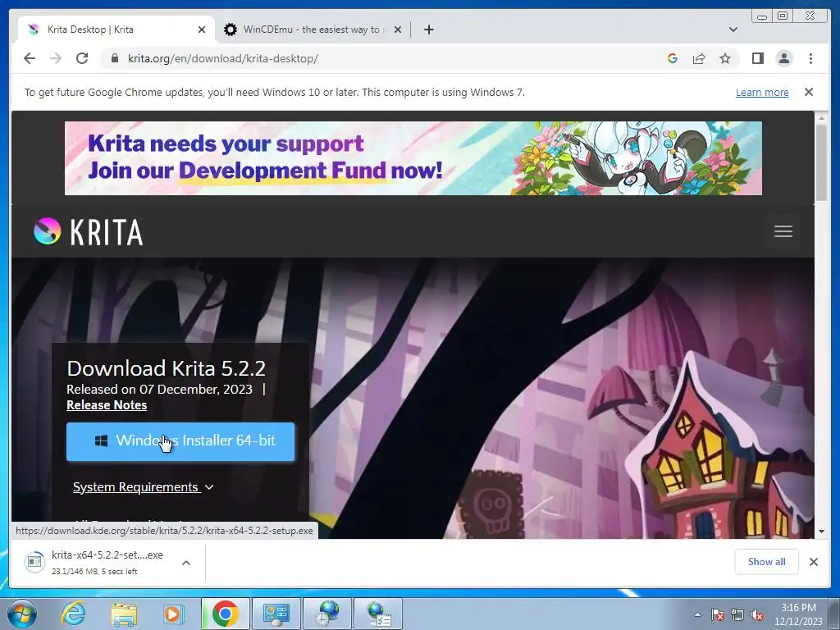Click the forward navigation arrow
840x630 pixels.
(56, 58)
